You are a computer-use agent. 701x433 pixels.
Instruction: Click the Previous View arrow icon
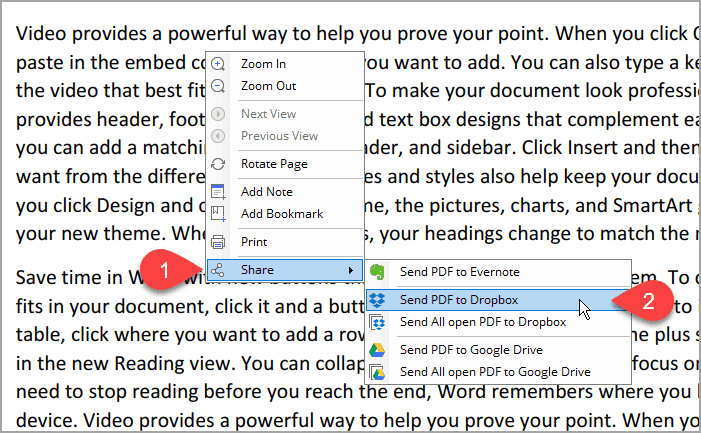[x=218, y=136]
